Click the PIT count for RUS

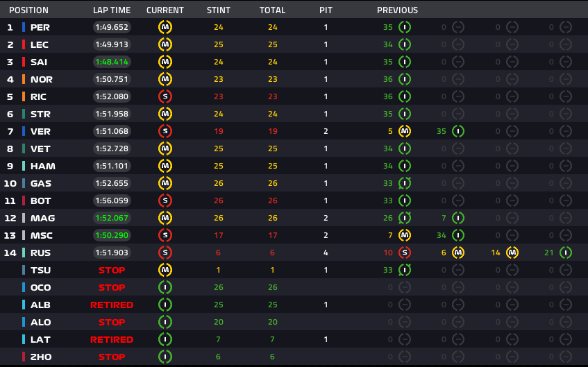pos(326,253)
